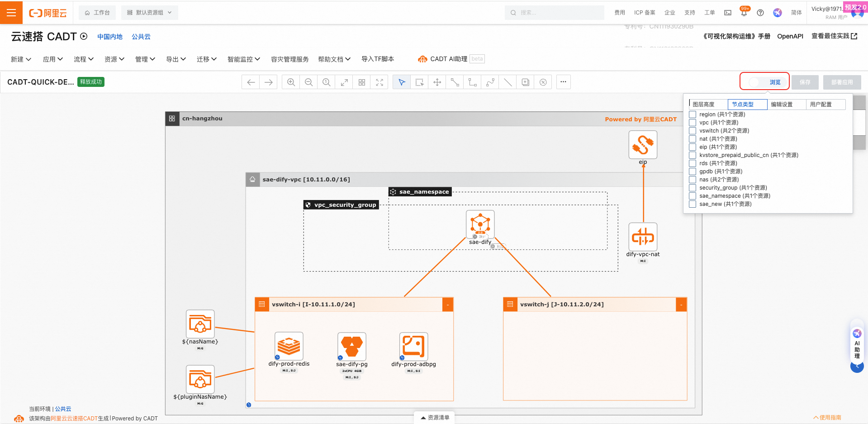Select the ${pluginNasName} NAS node

pos(200,379)
